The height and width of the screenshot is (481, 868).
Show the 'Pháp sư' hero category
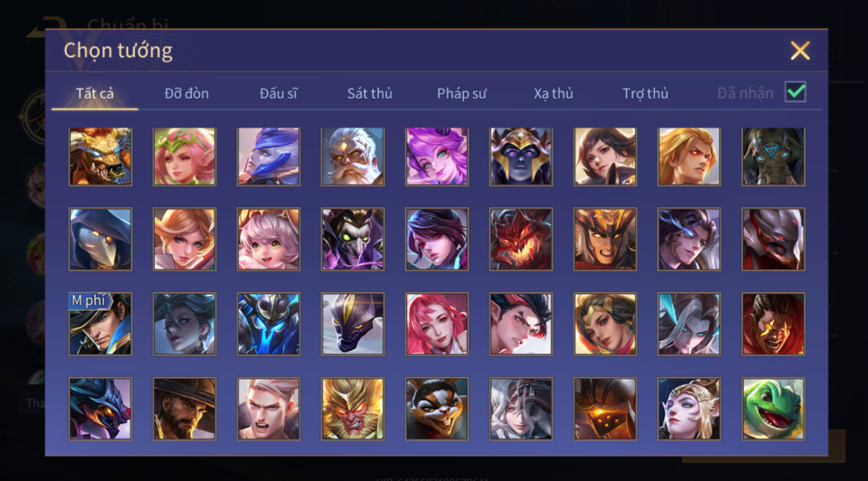coord(461,94)
